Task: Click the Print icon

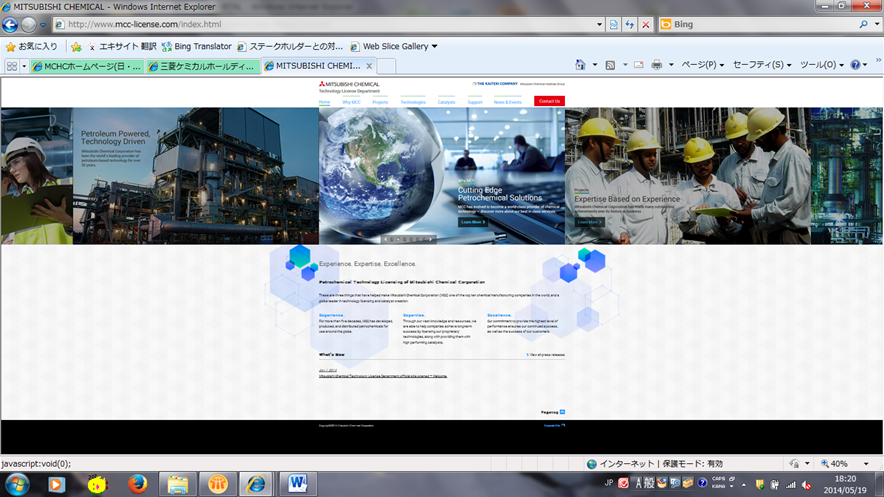Action: point(657,65)
